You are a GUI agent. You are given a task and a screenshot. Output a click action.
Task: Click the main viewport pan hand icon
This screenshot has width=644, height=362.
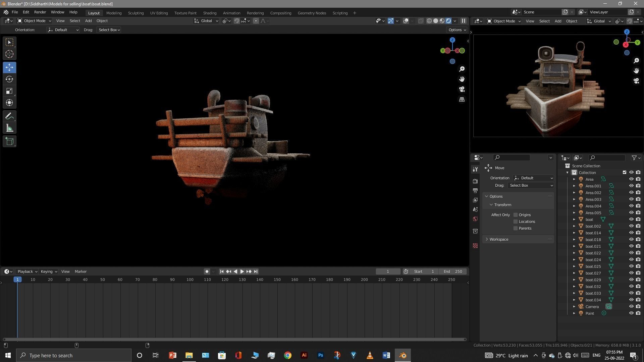(462, 79)
